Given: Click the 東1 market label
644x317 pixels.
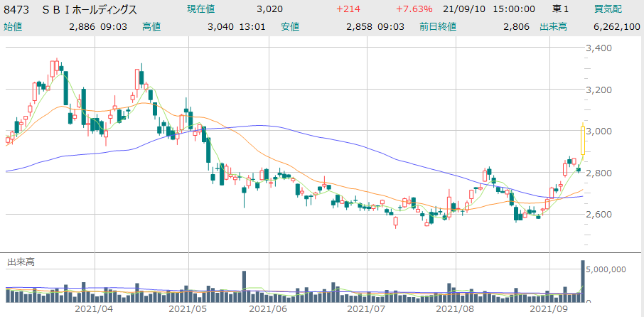Looking at the screenshot, I should pos(561,10).
